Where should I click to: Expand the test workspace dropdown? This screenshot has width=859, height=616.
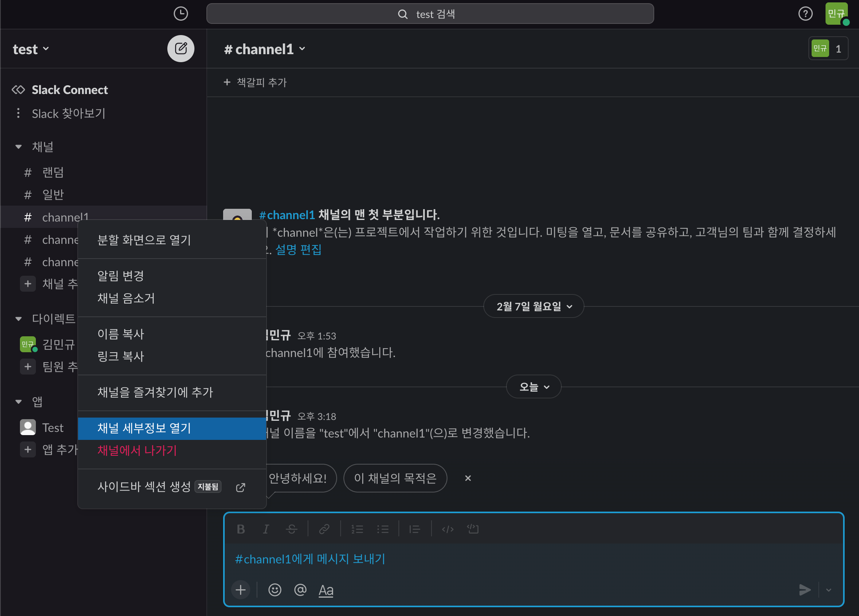31,49
